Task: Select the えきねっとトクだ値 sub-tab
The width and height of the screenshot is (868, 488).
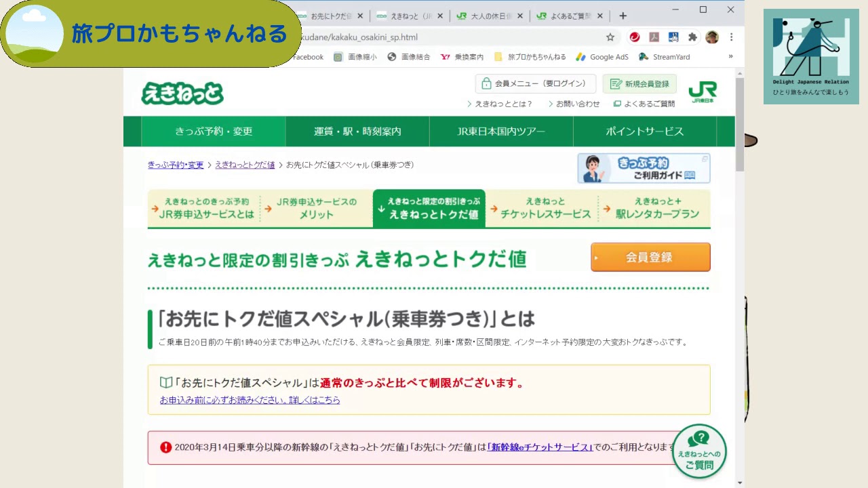Action: [x=429, y=208]
